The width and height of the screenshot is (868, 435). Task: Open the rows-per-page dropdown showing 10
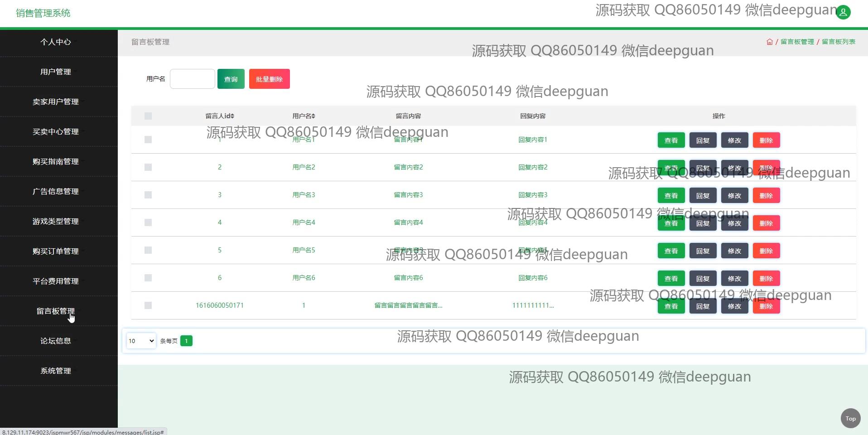[141, 341]
